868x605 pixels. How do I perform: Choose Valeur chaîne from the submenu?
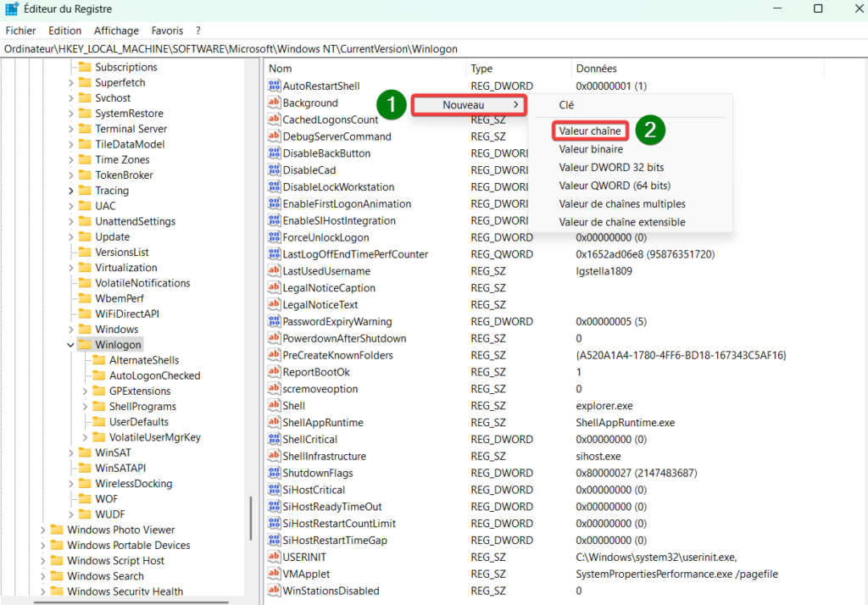590,130
